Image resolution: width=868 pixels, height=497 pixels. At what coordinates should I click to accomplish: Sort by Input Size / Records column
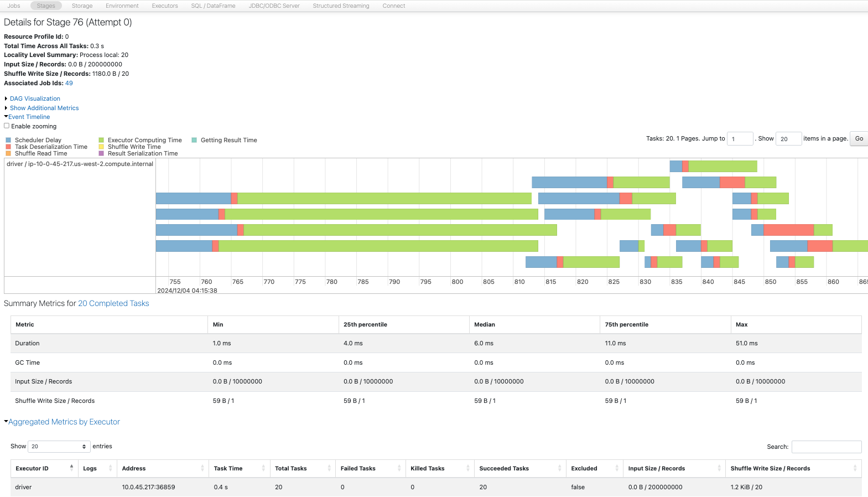(x=674, y=468)
